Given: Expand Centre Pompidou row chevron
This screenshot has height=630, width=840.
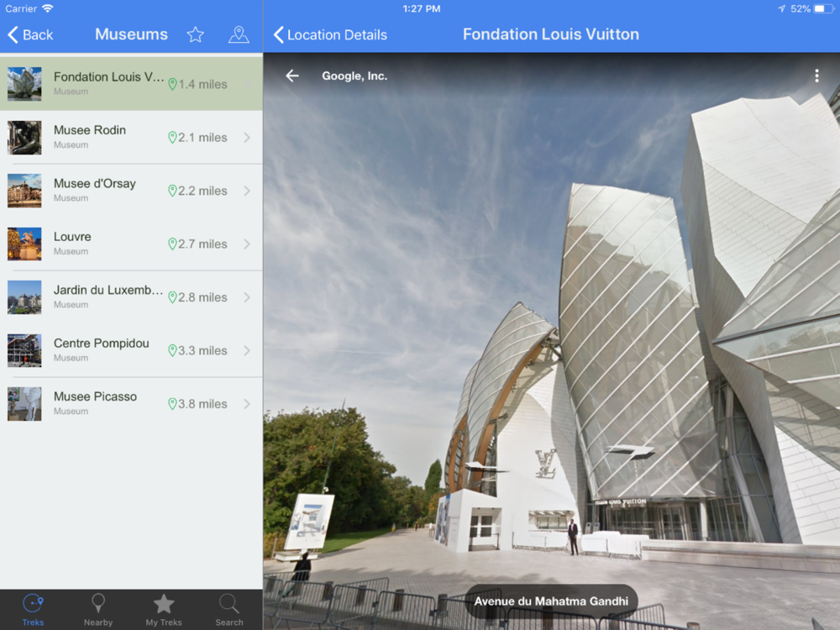Looking at the screenshot, I should pyautogui.click(x=247, y=350).
